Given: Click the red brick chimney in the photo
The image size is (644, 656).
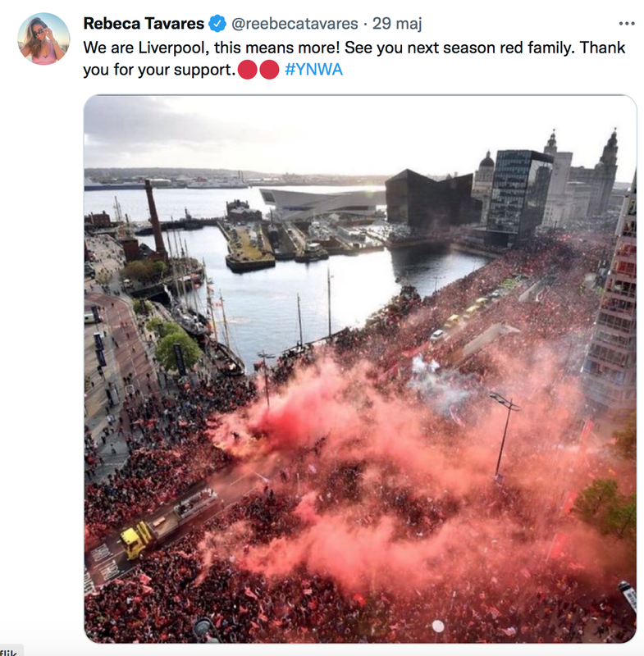Looking at the screenshot, I should (155, 218).
